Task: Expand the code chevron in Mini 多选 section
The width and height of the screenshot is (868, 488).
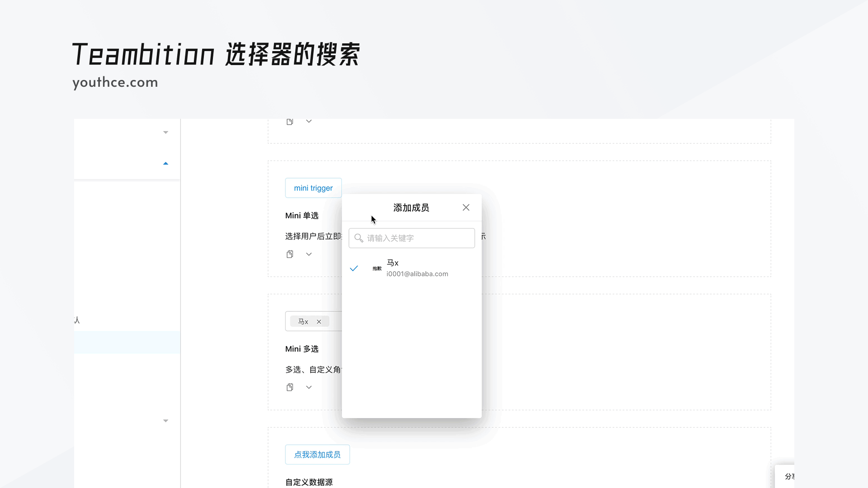Action: pos(309,387)
